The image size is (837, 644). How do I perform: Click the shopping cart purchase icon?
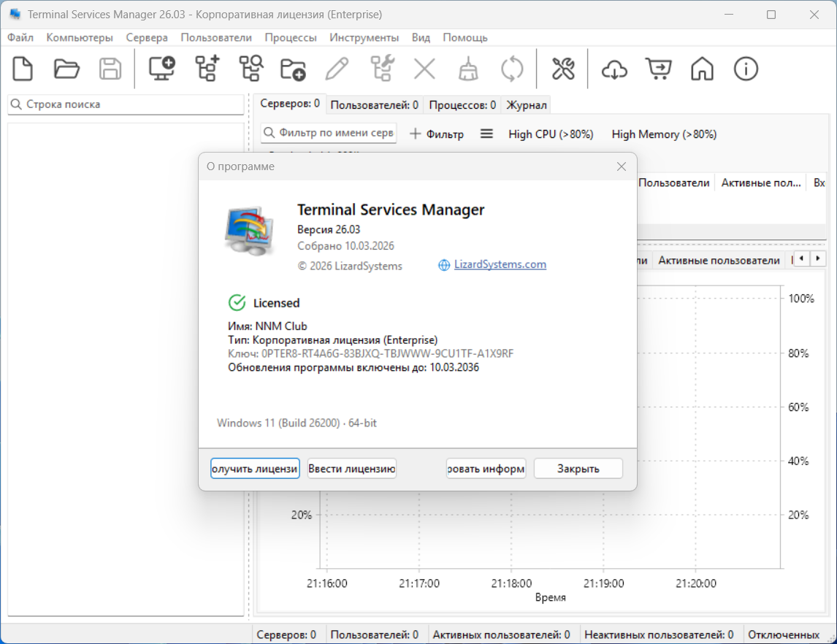click(x=659, y=69)
